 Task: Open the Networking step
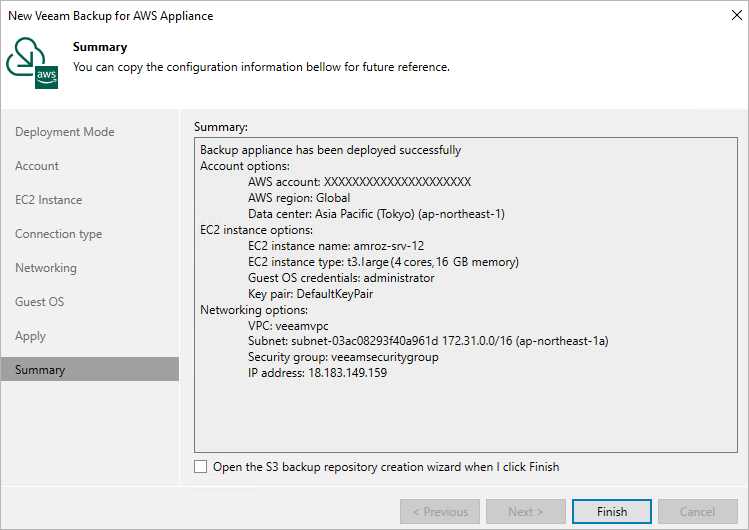pos(45,268)
